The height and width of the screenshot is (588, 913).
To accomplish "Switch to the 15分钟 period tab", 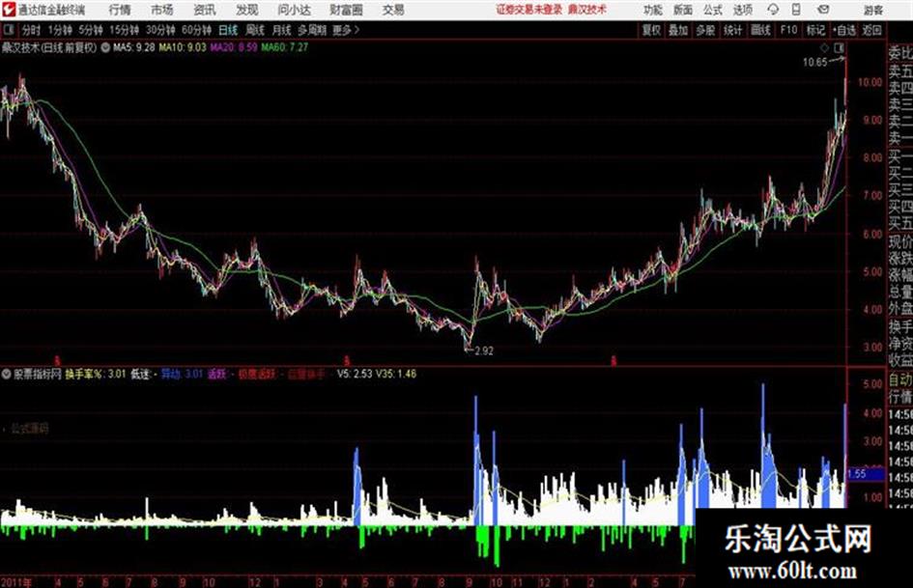I will click(x=124, y=30).
